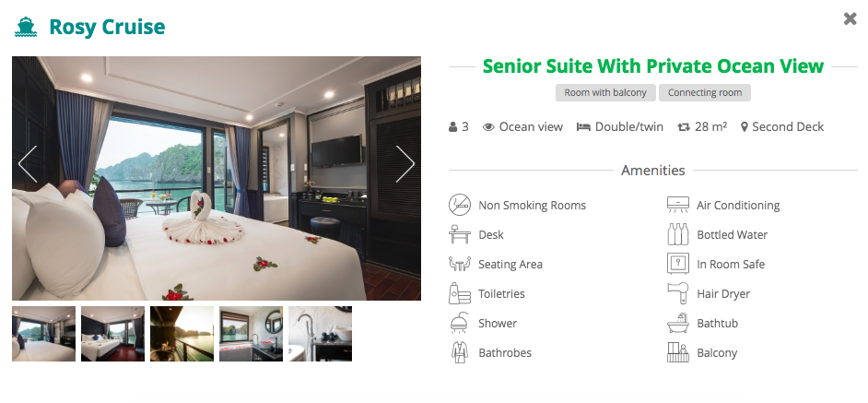Screen dimensions: 868x403
Task: Click the Hair Dryer icon
Action: 678,293
